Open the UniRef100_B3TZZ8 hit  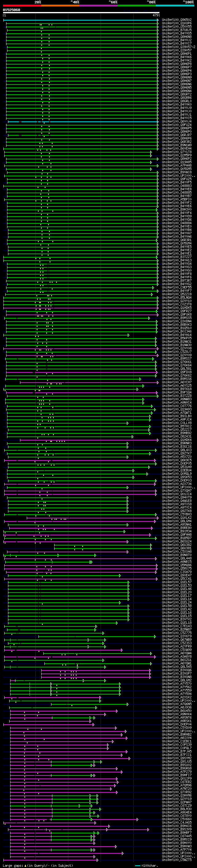point(177,396)
